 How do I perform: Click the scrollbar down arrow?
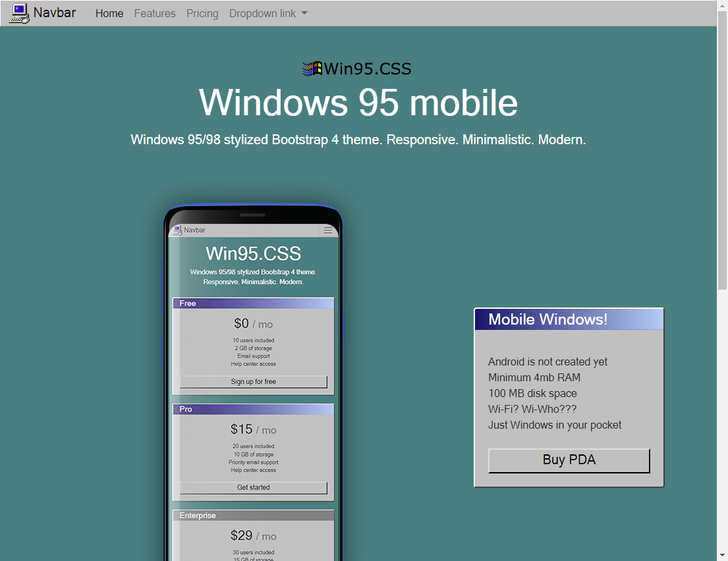[x=722, y=555]
